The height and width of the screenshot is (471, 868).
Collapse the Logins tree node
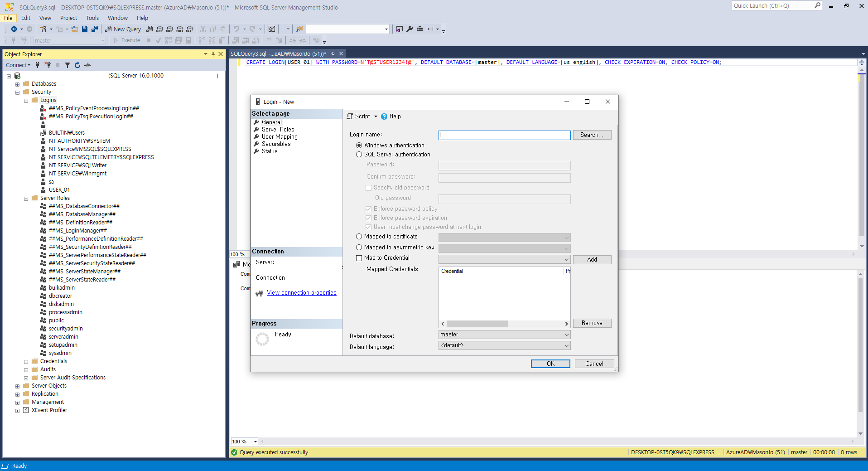pyautogui.click(x=26, y=100)
